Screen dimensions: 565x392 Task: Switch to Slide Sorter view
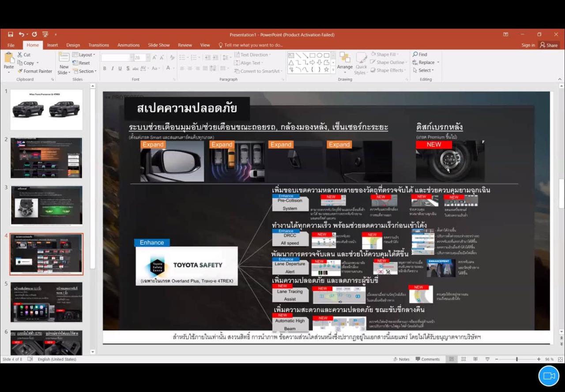463,359
